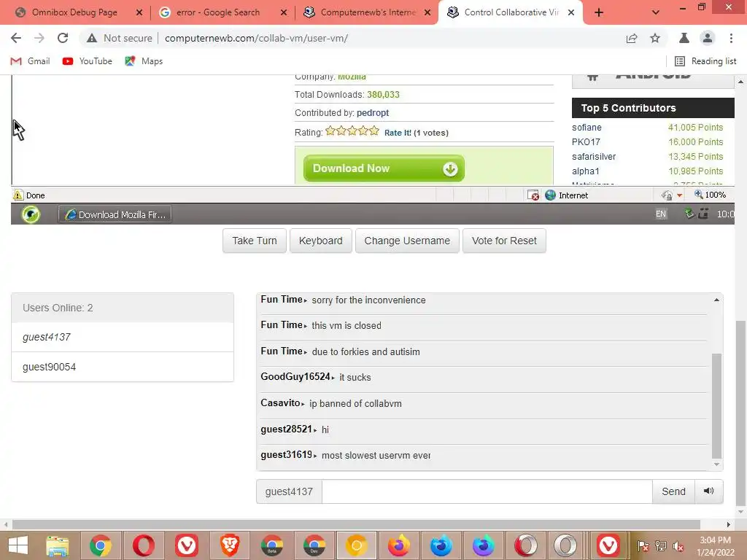Switch to the error - Google Search tab

(x=217, y=12)
